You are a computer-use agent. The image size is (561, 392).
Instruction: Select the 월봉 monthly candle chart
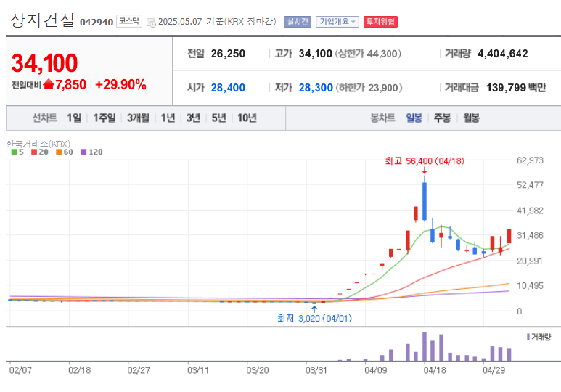coord(471,118)
